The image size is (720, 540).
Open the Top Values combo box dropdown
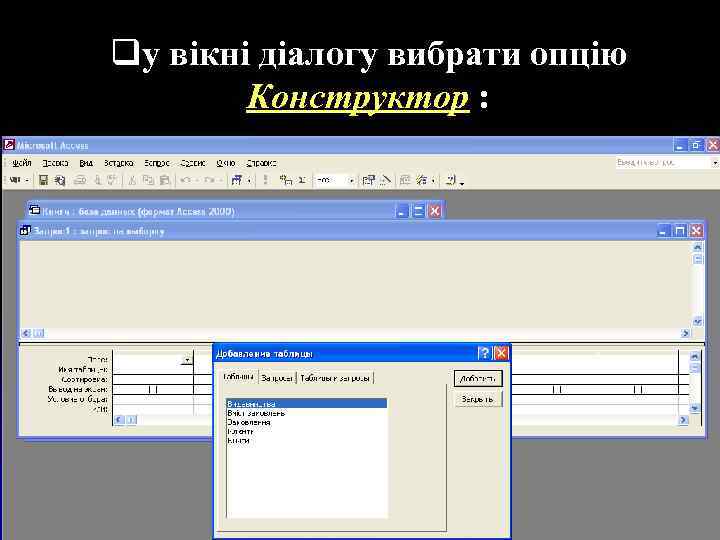point(351,180)
